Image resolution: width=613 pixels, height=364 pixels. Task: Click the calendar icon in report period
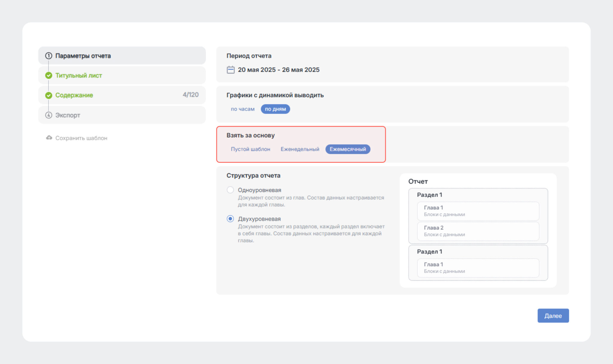[230, 70]
